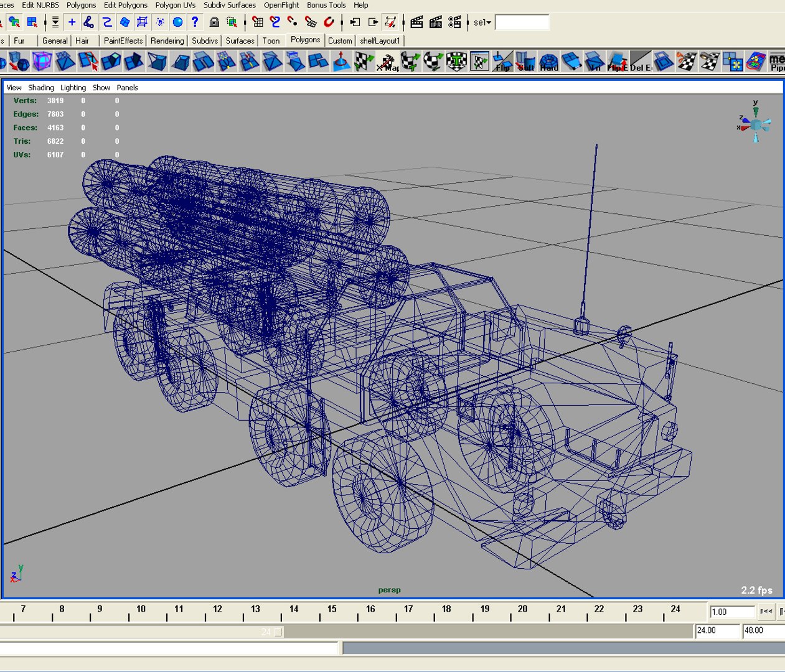Image resolution: width=785 pixels, height=672 pixels.
Task: Open the Edit NURBS menu
Action: [40, 5]
